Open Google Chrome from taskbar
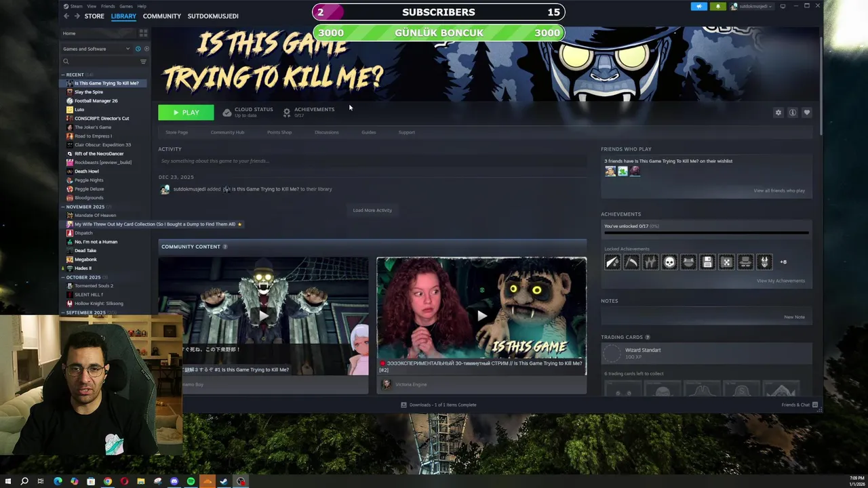Screen dimensions: 868x488 107,481
